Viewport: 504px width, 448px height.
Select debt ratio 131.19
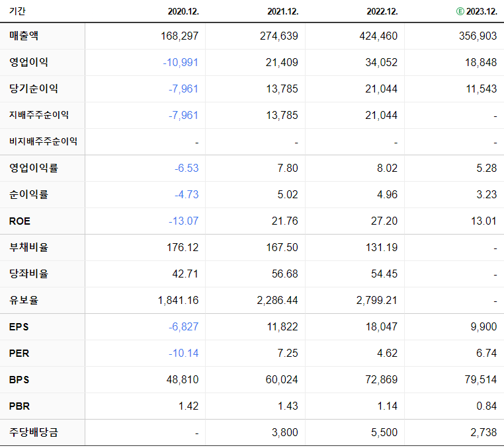pyautogui.click(x=382, y=247)
